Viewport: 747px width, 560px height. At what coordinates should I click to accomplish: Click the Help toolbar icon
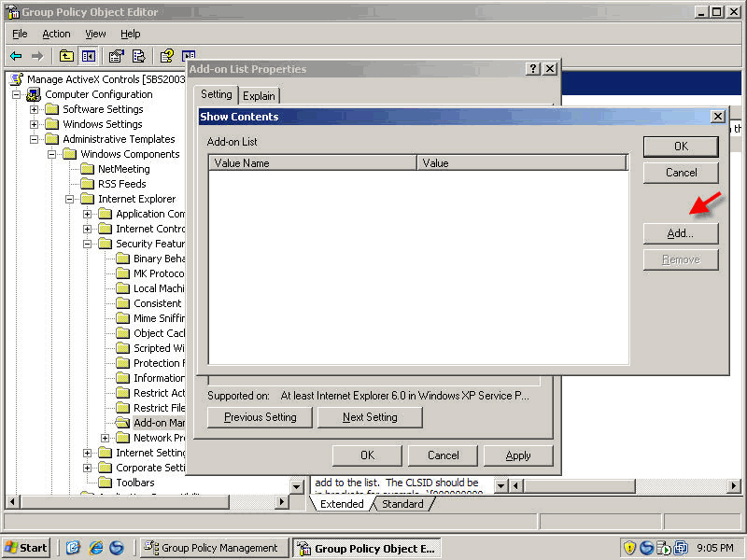coord(166,56)
